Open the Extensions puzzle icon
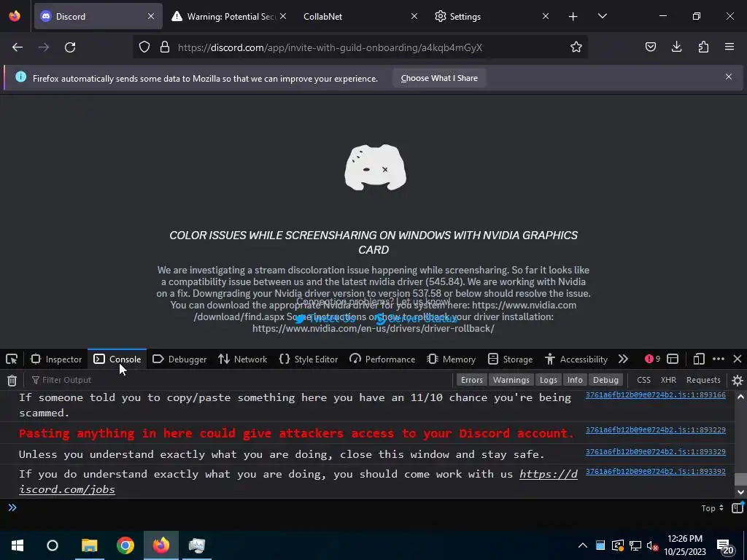Viewport: 747px width, 560px height. coord(703,47)
